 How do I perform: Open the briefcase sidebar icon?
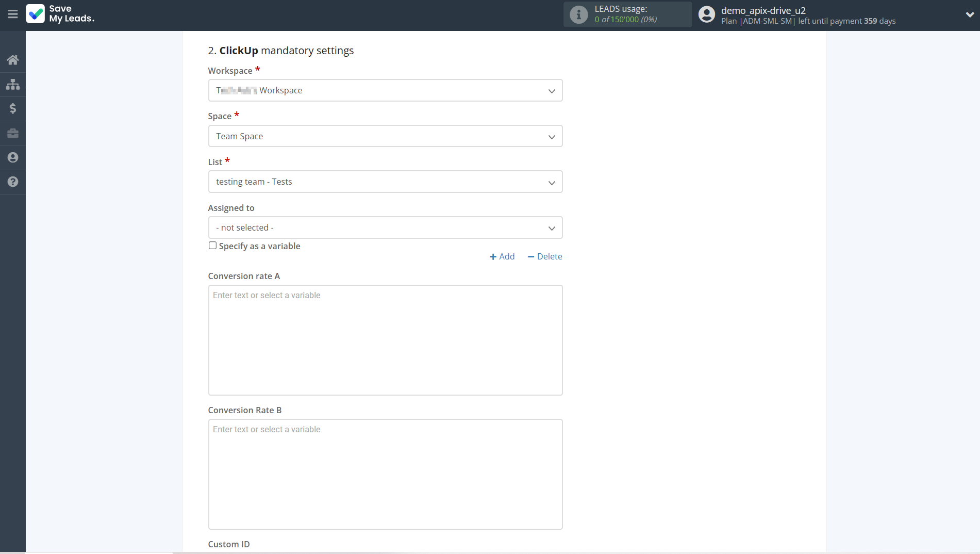[13, 133]
